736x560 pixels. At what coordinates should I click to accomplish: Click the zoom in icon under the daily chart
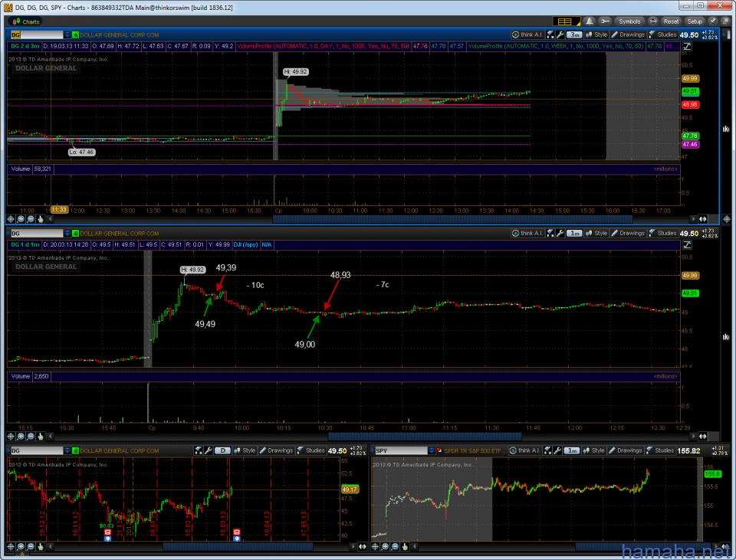click(21, 546)
